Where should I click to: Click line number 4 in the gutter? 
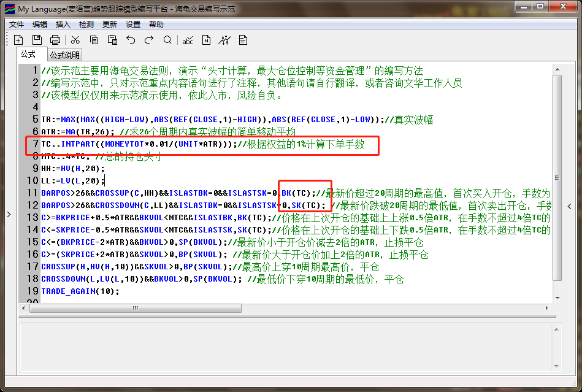point(35,107)
